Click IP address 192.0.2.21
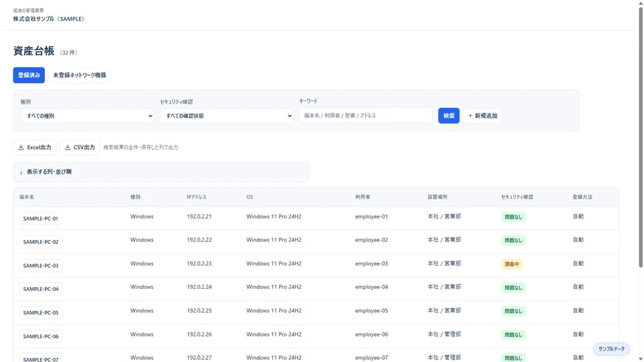 [199, 217]
